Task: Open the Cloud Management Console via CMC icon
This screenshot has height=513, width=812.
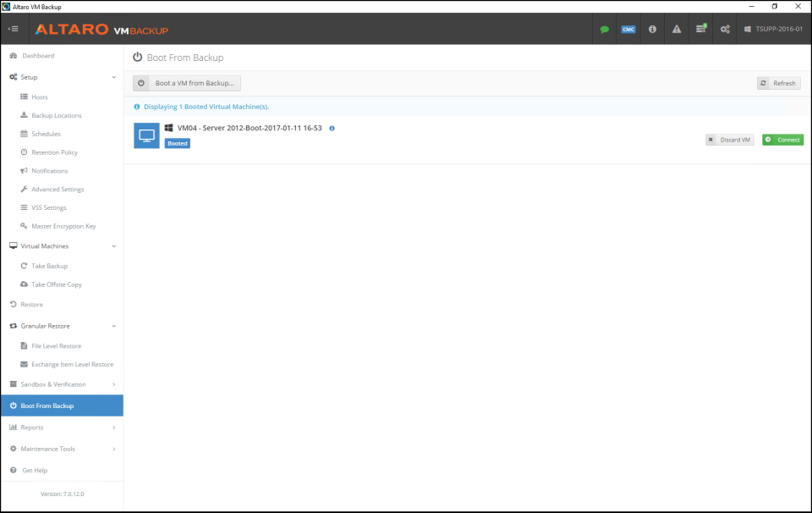Action: (628, 28)
